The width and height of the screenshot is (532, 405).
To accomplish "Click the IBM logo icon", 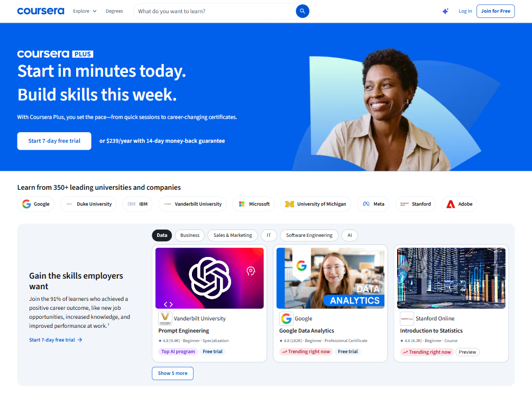I will [131, 204].
